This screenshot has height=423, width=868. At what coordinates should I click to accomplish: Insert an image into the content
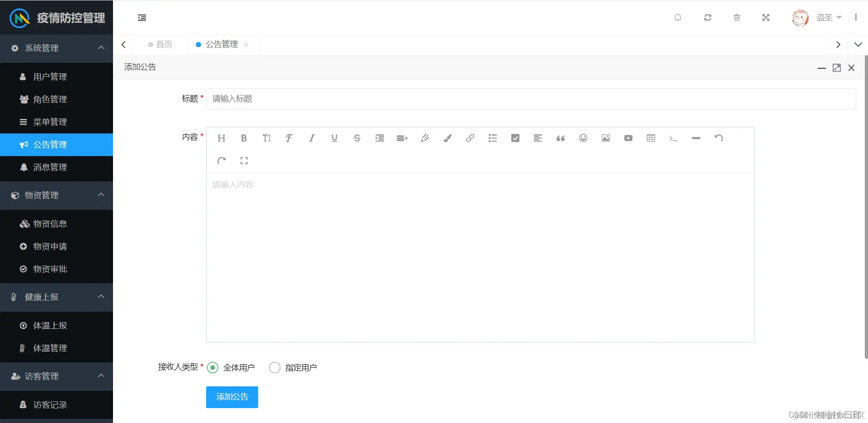click(x=605, y=138)
